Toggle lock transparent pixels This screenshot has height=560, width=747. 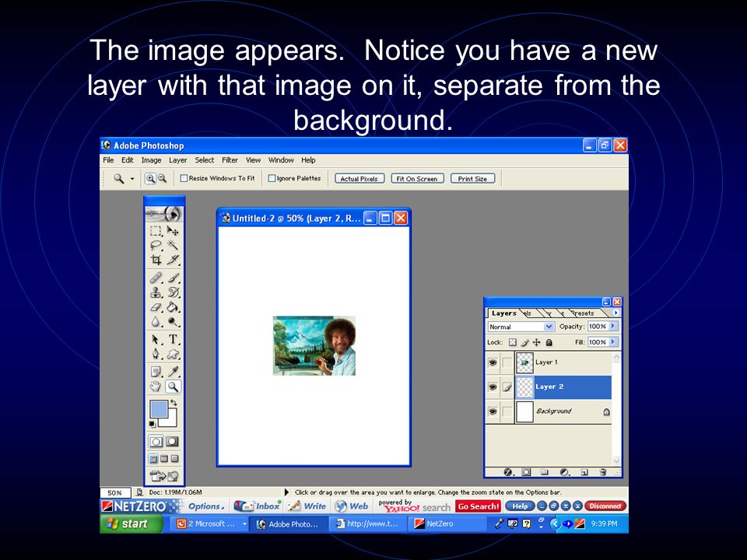pos(512,342)
